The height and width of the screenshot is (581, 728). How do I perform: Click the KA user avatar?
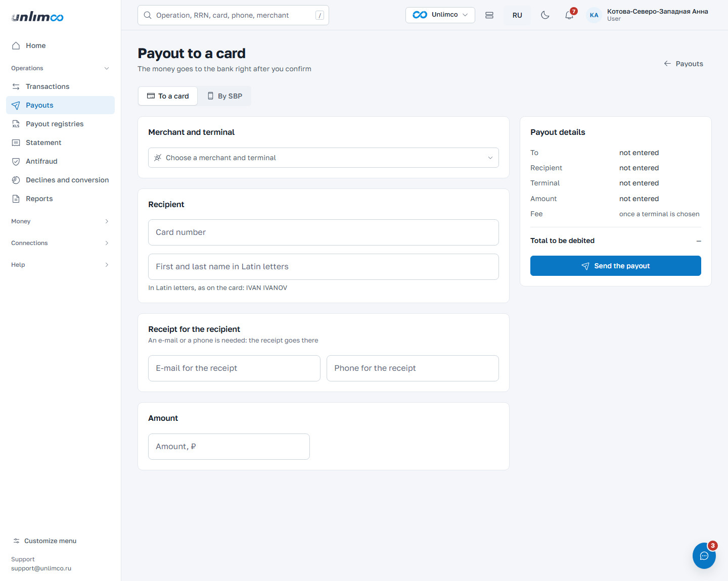[x=594, y=15]
